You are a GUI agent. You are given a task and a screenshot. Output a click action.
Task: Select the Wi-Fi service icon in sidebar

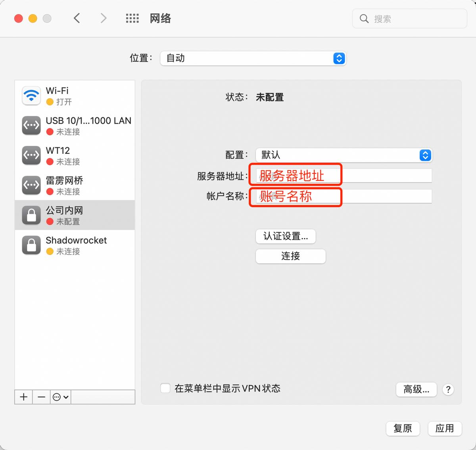tap(31, 95)
